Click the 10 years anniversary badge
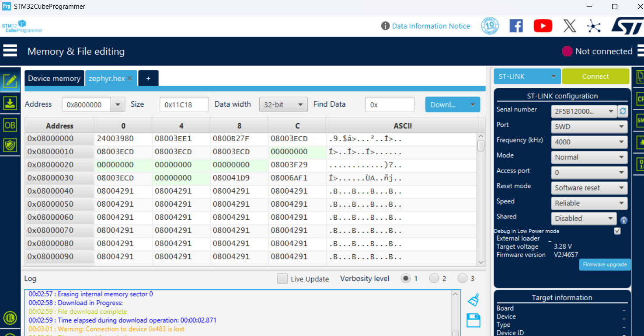 click(490, 26)
